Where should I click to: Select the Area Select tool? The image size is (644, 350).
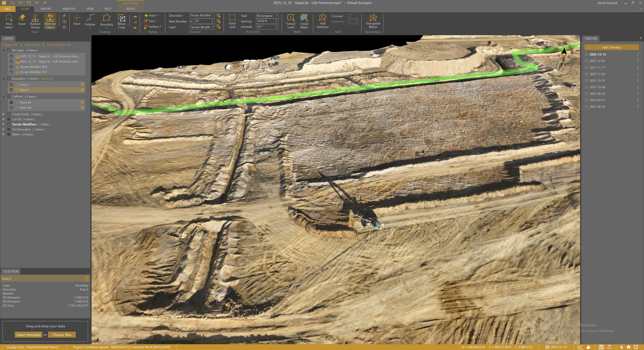pyautogui.click(x=9, y=21)
